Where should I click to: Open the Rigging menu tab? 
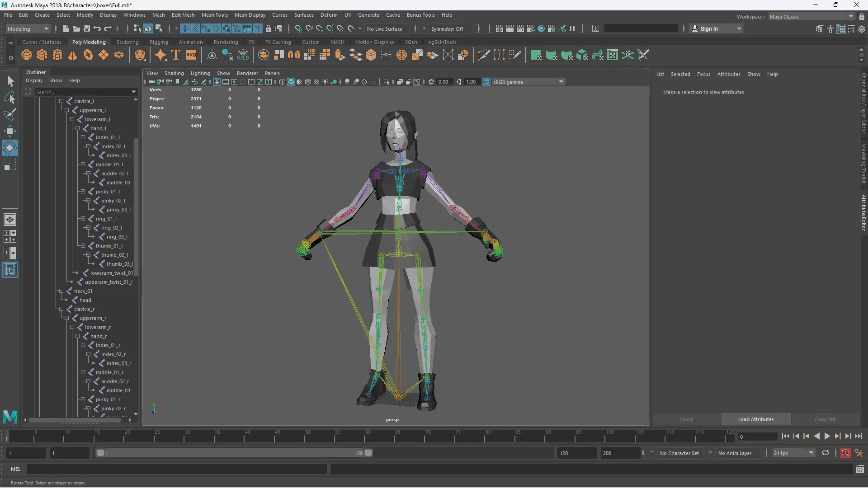pyautogui.click(x=158, y=42)
